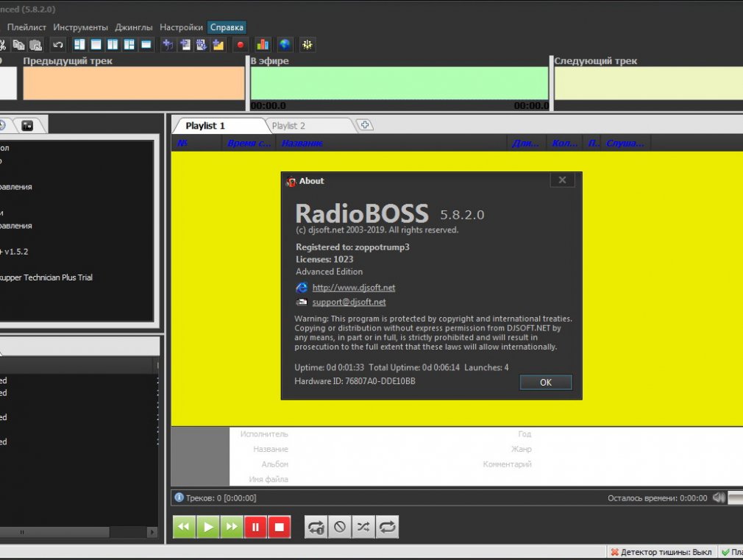Toggle repeat playlist loop mode

pyautogui.click(x=387, y=527)
